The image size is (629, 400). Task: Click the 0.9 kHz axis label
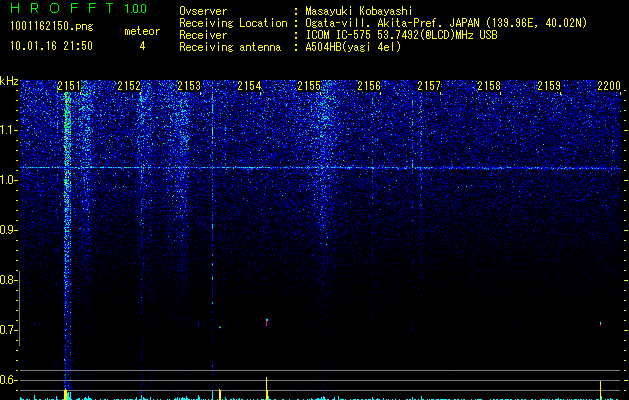pos(8,230)
